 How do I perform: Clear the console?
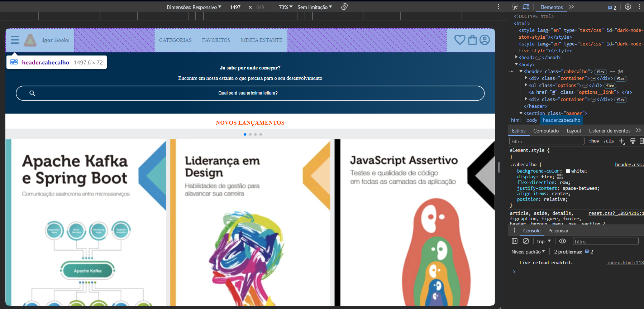point(526,241)
